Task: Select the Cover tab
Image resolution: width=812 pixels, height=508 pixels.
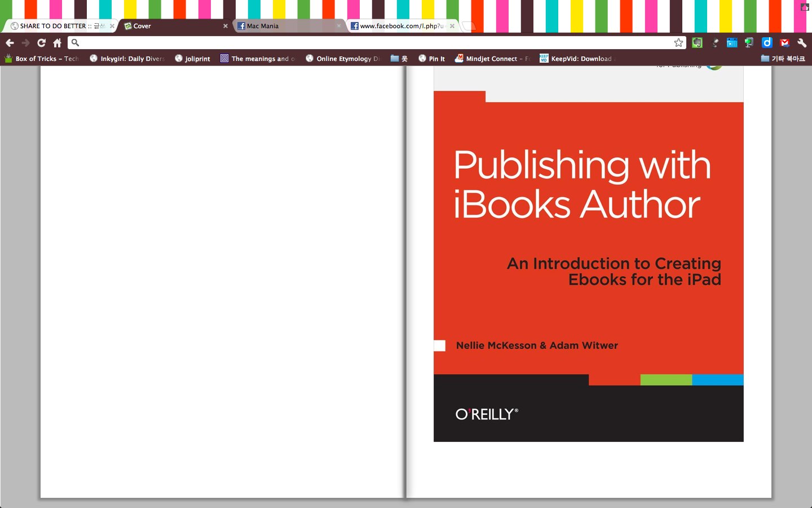Action: [175, 26]
